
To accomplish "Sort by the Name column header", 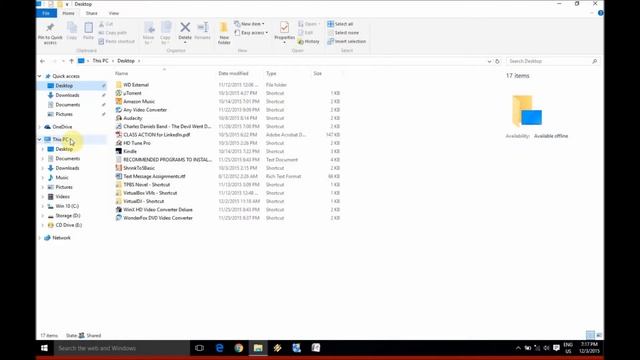I will 122,73.
